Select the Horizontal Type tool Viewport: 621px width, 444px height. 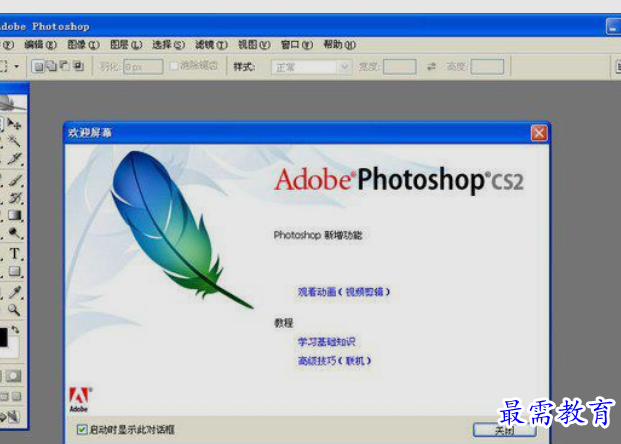(14, 253)
